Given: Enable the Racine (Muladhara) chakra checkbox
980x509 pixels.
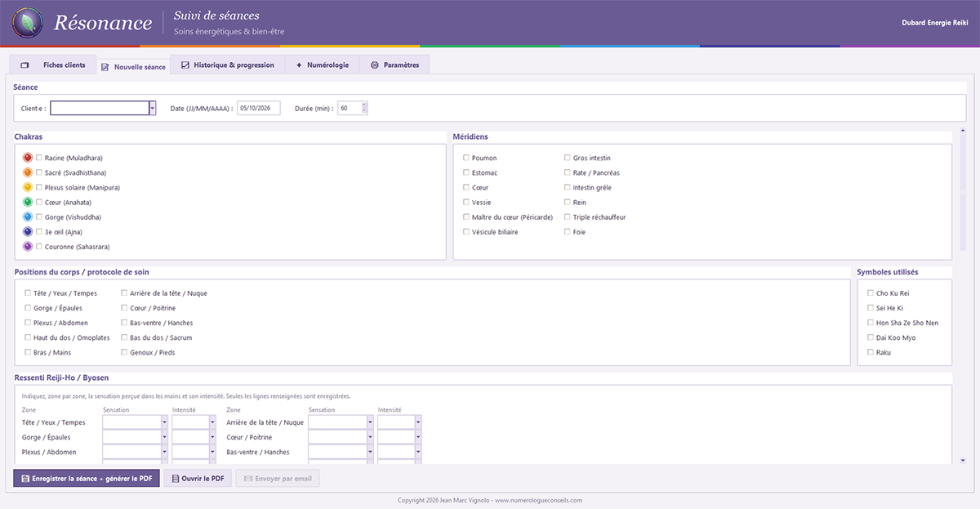Looking at the screenshot, I should click(39, 158).
